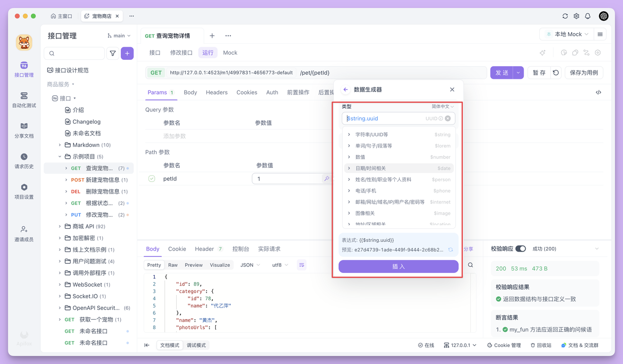The height and width of the screenshot is (364, 623).
Task: Open the Mock tab
Action: (230, 53)
